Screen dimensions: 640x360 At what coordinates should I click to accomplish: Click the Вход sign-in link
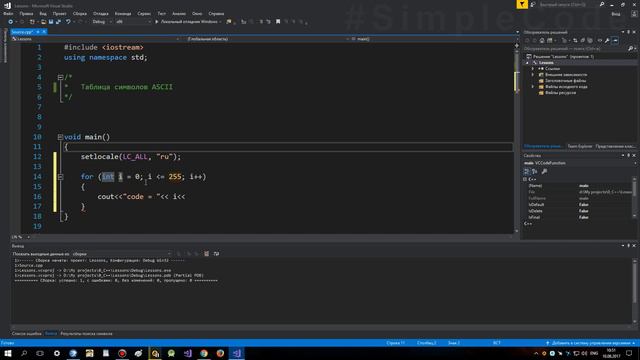[616, 13]
